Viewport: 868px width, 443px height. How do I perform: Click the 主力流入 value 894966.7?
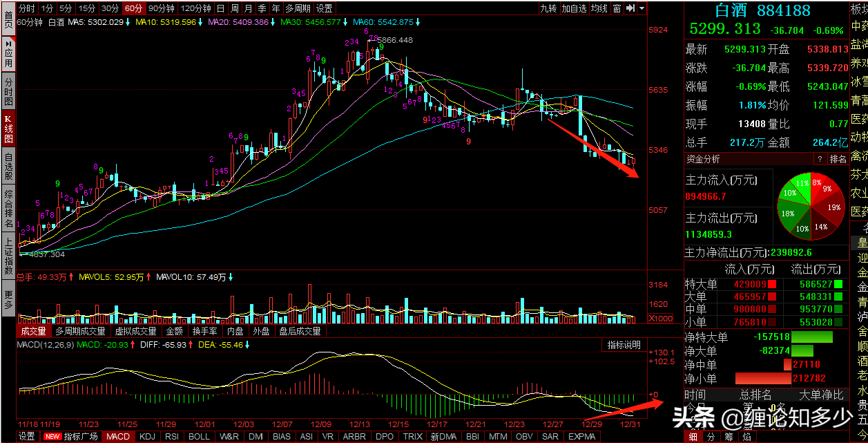tap(706, 196)
